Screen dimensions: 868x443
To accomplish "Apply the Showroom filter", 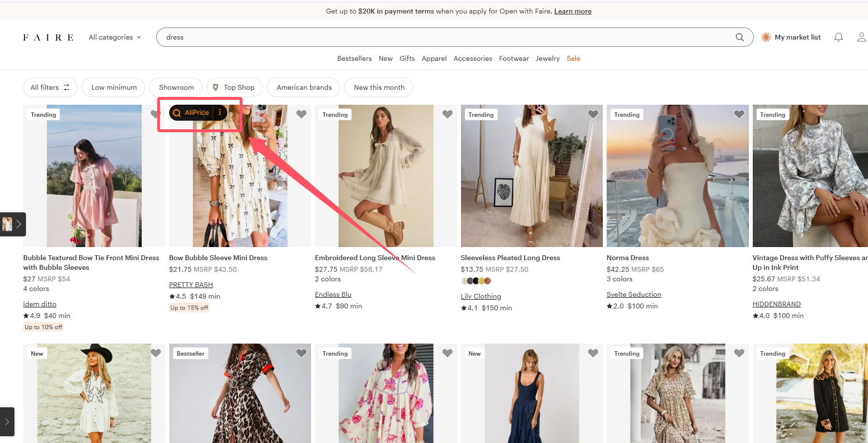I will (176, 87).
